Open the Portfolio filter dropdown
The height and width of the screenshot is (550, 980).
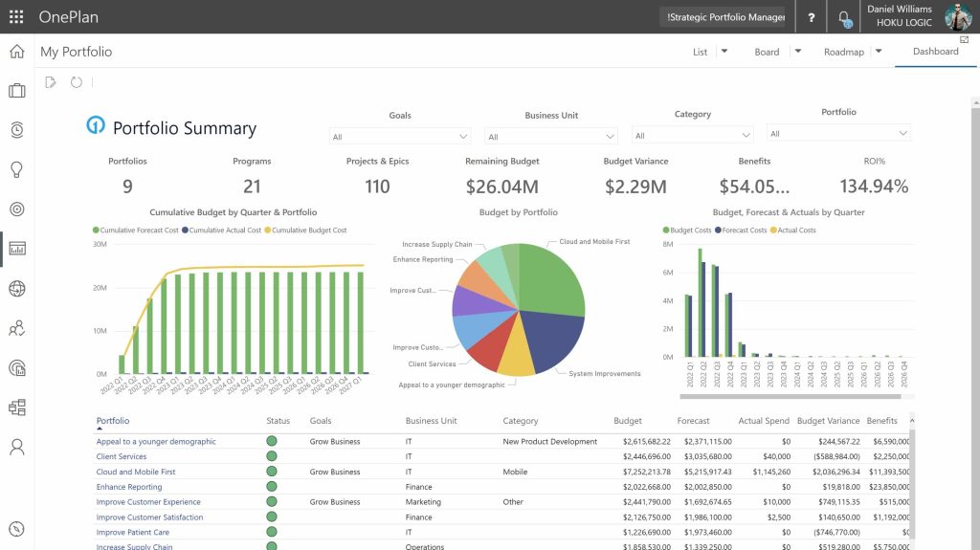tap(838, 133)
